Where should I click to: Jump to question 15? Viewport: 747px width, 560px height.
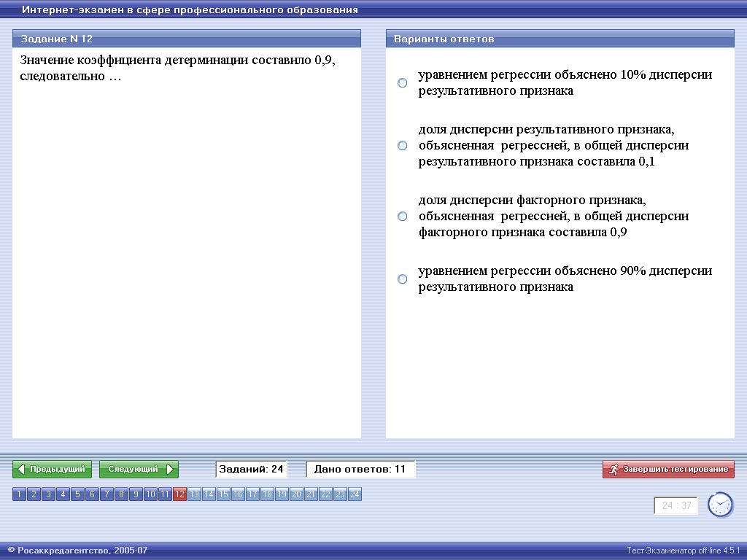tap(223, 494)
